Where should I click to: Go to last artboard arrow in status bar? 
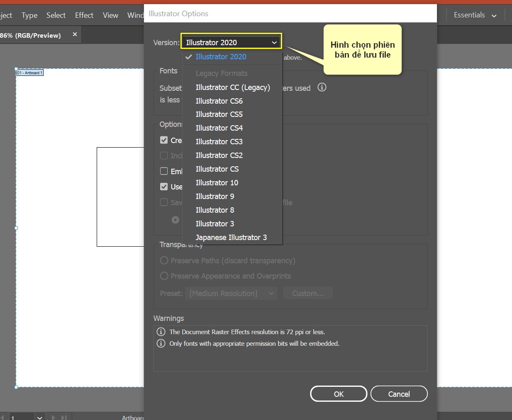tap(63, 417)
